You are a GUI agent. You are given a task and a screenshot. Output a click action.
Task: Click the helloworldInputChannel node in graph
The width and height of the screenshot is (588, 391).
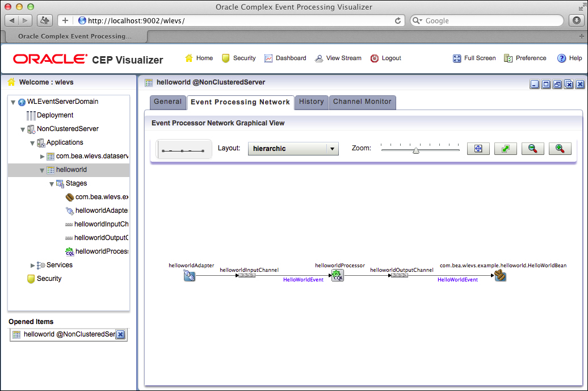[x=246, y=275]
